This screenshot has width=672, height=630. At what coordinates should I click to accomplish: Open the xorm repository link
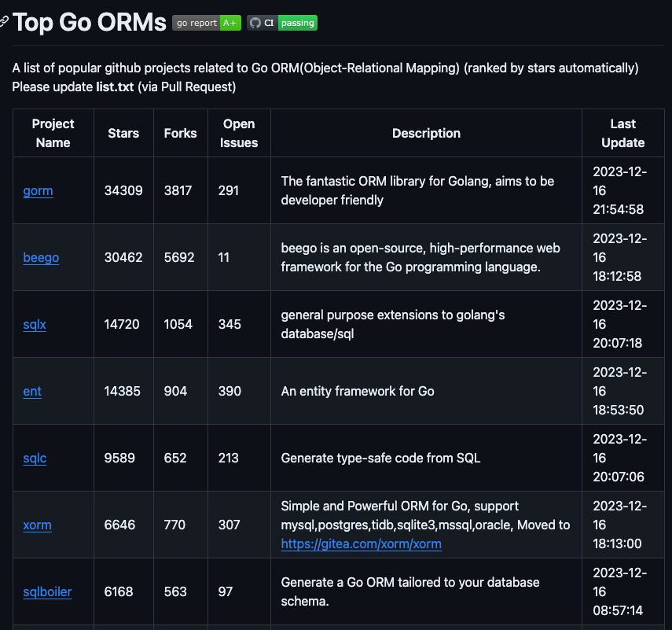pyautogui.click(x=37, y=525)
